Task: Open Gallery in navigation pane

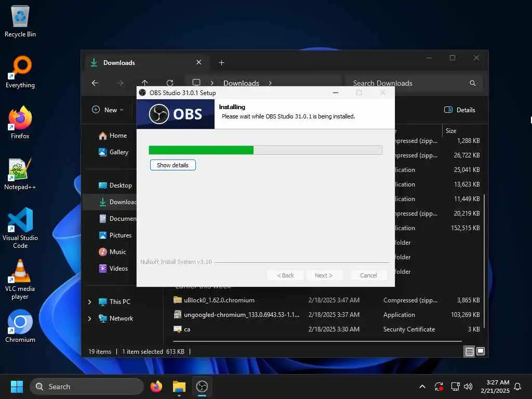Action: pos(114,152)
